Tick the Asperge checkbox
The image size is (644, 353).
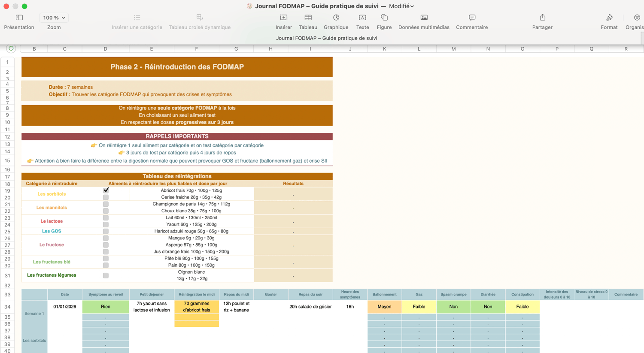point(106,245)
